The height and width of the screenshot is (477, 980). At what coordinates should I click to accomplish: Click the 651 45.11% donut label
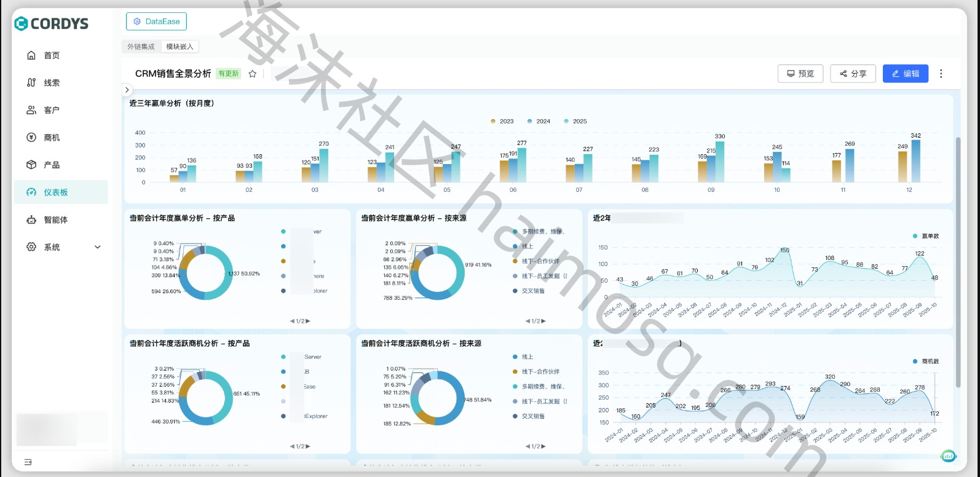coord(247,394)
